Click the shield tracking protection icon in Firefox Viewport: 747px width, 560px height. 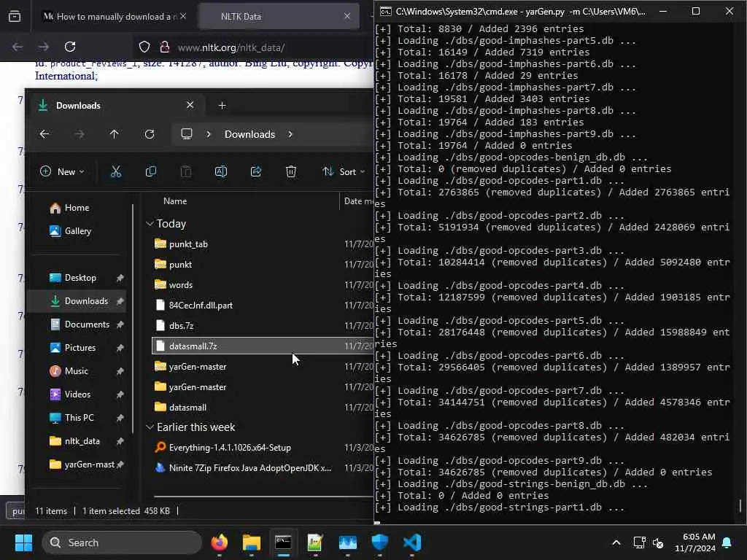(144, 47)
